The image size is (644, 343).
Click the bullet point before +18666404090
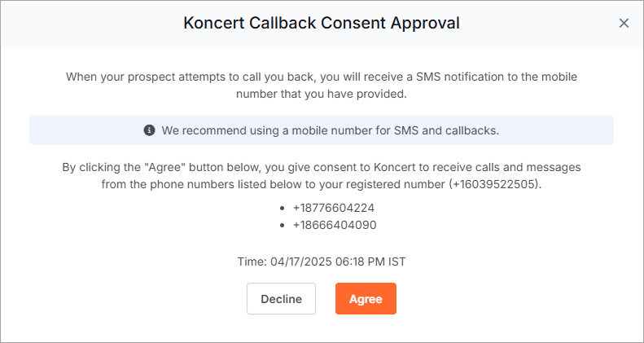[282, 226]
